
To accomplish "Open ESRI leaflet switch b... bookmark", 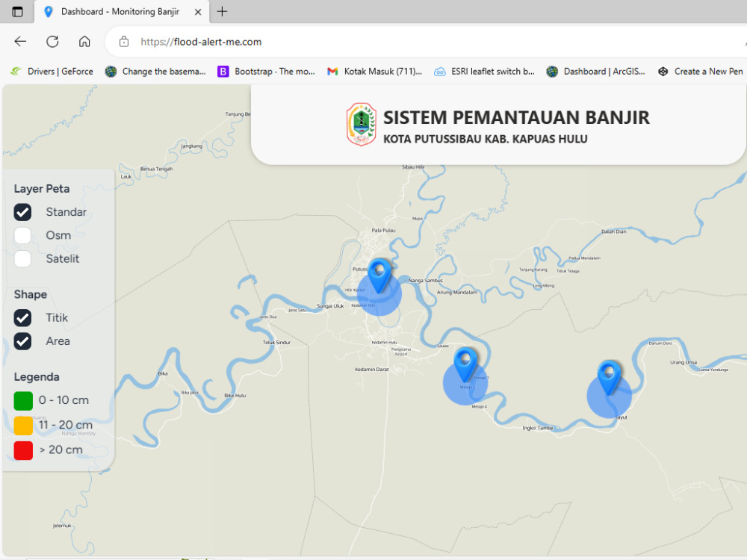I will click(484, 72).
